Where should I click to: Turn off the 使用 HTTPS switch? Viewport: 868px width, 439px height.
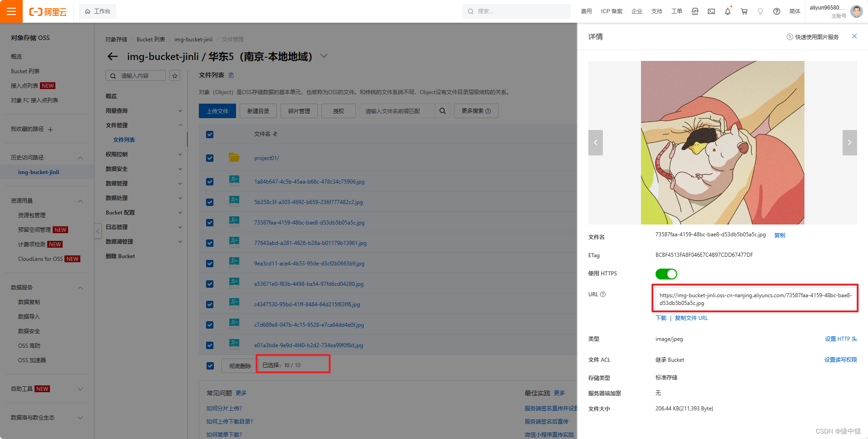pyautogui.click(x=666, y=274)
